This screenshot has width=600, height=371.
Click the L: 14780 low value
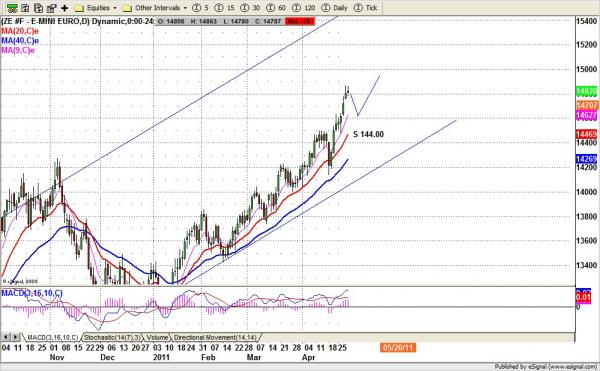click(236, 22)
